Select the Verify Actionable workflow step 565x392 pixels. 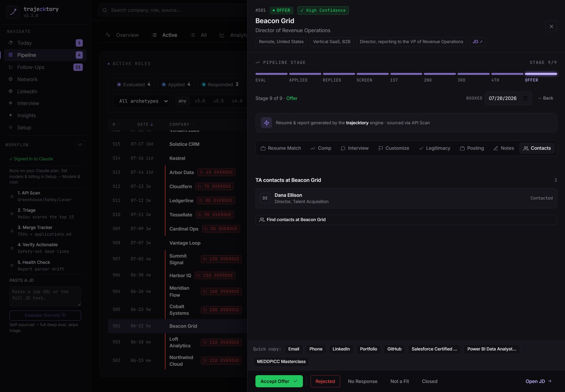click(x=45, y=248)
